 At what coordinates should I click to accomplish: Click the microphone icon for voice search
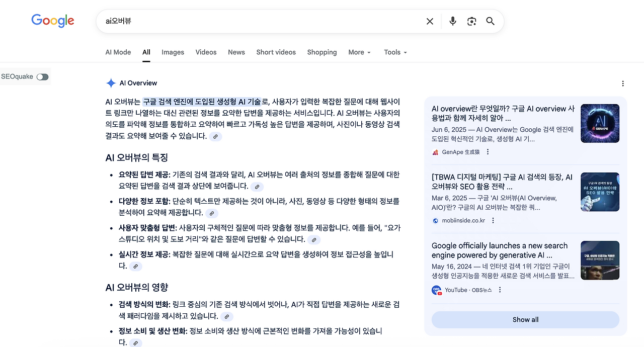(452, 21)
